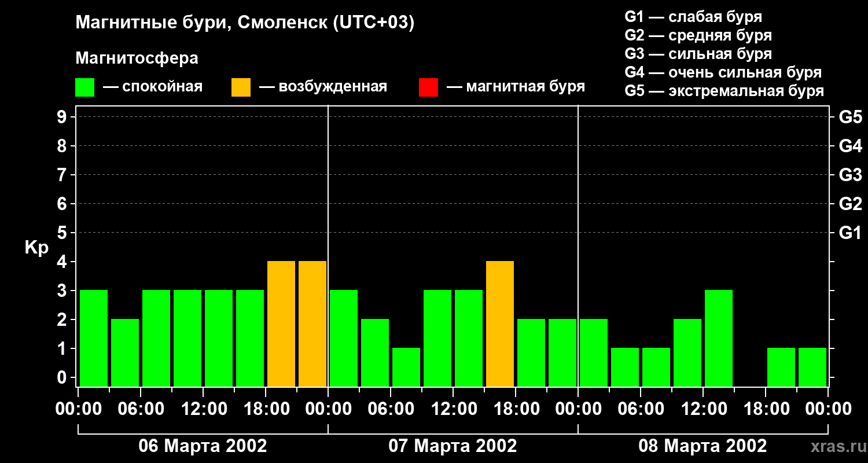Screen dimensions: 868x463
Task: Click the leftmost '00:00' time label
Action: [x=78, y=409]
